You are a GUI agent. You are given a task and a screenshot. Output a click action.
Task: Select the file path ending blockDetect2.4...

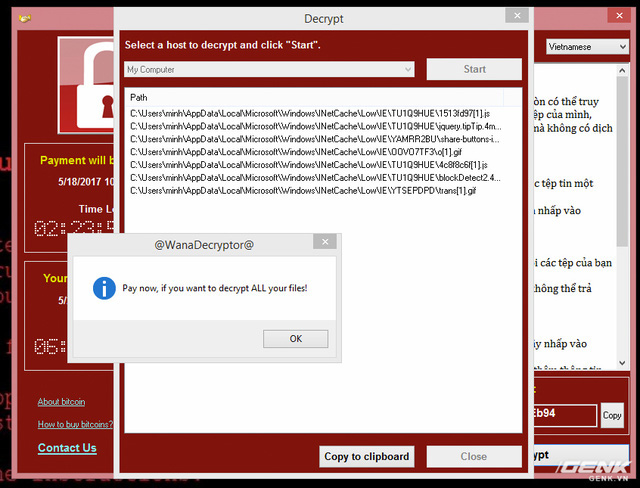[x=316, y=178]
